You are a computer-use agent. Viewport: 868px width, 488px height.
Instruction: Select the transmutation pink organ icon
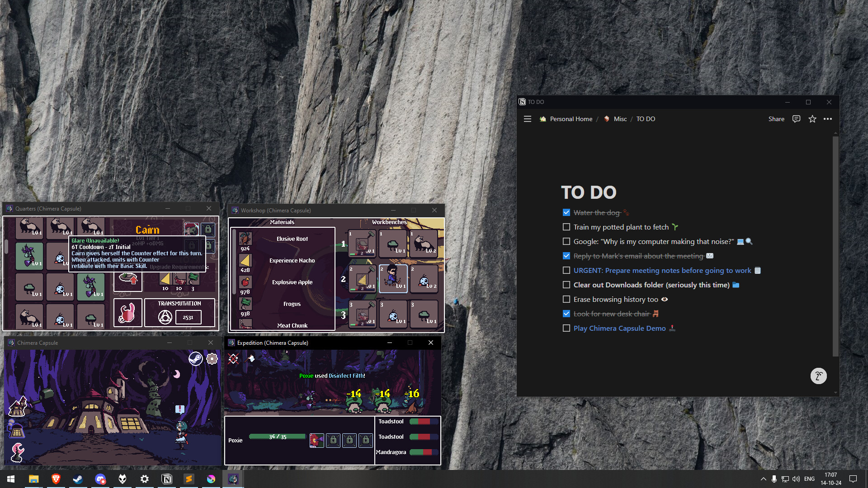[x=127, y=312]
